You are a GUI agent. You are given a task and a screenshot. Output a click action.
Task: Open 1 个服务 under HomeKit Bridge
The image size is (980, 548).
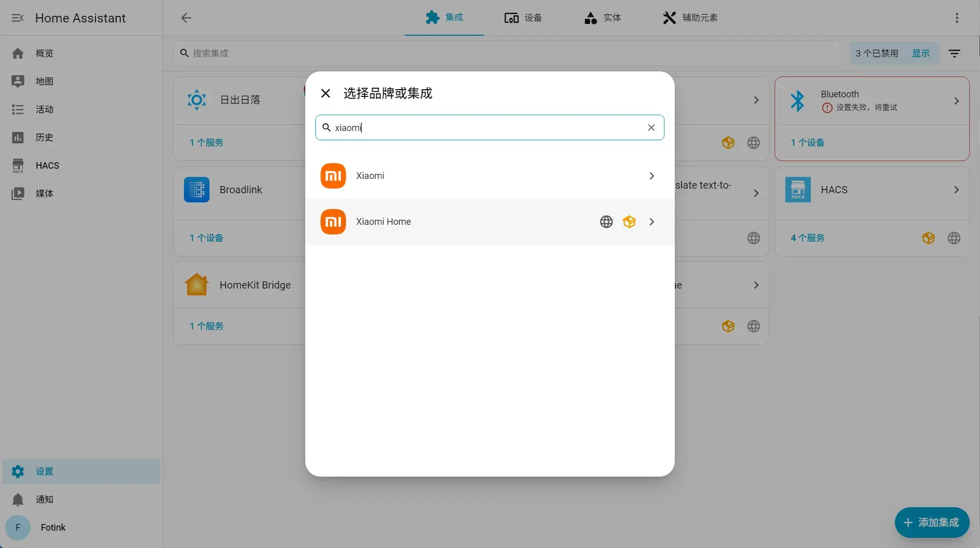pos(206,326)
